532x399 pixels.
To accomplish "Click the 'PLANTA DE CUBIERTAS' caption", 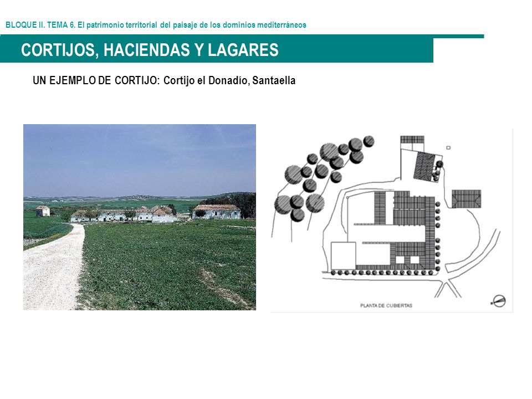I will coord(386,305).
